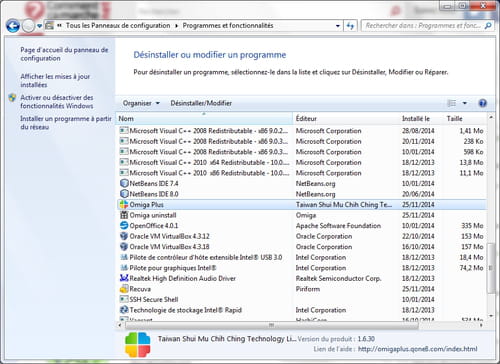
Task: Click the scroll down arrow of list
Action: coord(491,316)
